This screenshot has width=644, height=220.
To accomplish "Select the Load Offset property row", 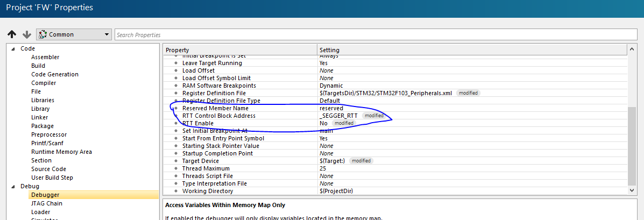I will click(199, 70).
